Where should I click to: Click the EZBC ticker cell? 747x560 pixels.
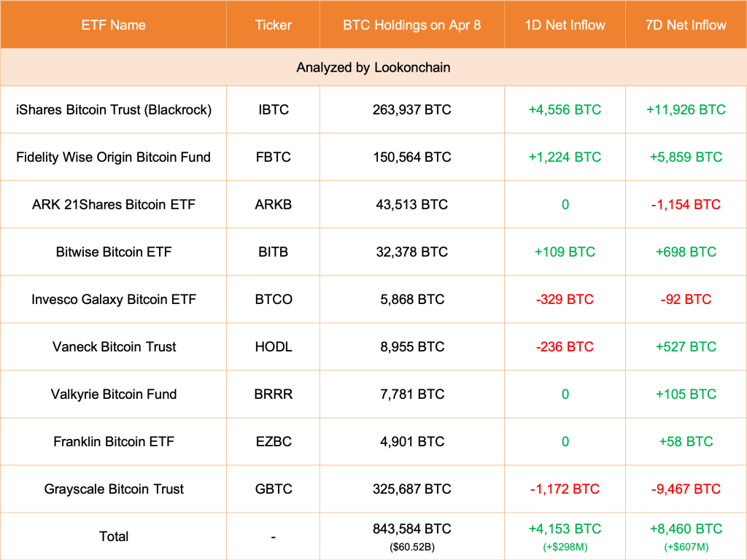click(x=273, y=441)
